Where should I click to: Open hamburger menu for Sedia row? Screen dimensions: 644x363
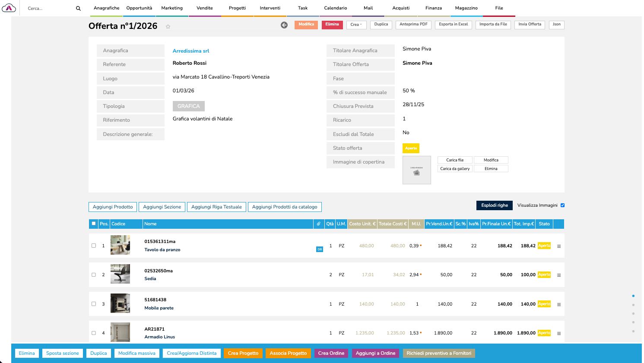[x=559, y=275]
